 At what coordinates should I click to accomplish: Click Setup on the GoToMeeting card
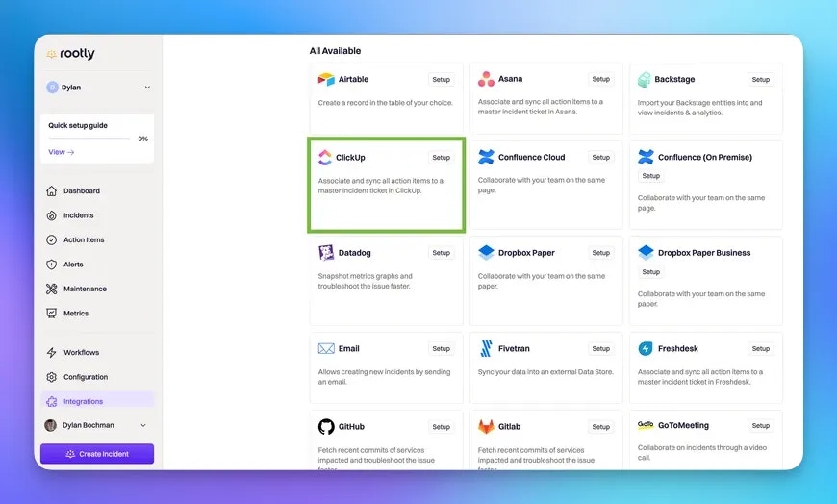coord(761,425)
